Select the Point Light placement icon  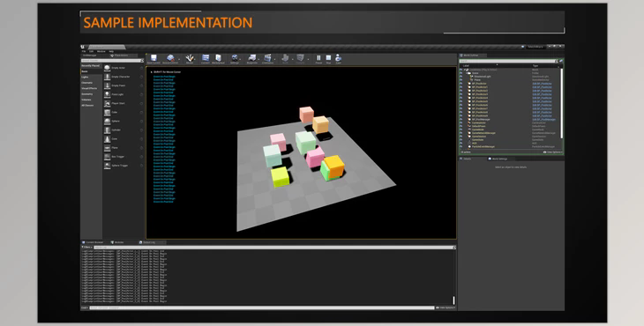(x=108, y=94)
